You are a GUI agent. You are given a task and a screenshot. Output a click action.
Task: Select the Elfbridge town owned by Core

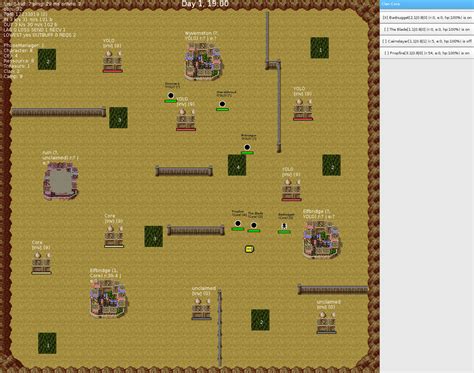tap(109, 299)
